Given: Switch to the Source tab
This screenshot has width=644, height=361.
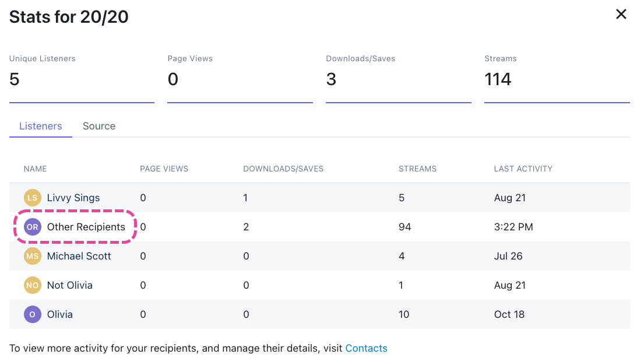Looking at the screenshot, I should 99,126.
